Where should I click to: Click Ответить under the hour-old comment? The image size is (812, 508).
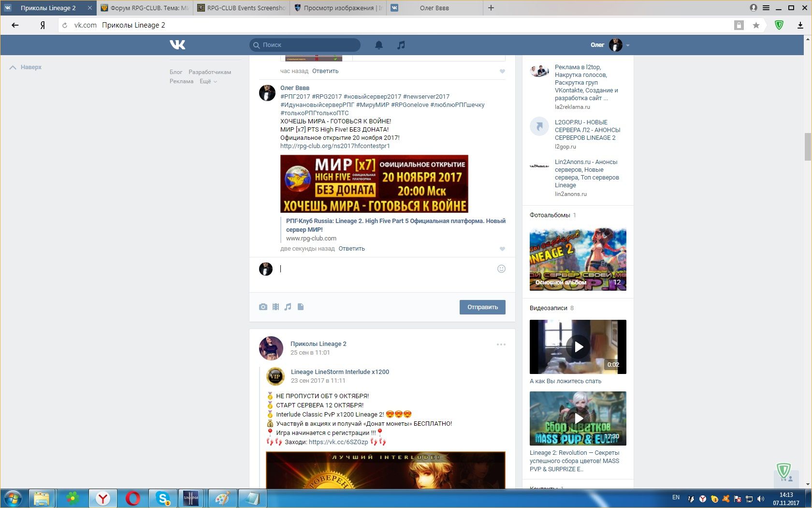[x=325, y=71]
